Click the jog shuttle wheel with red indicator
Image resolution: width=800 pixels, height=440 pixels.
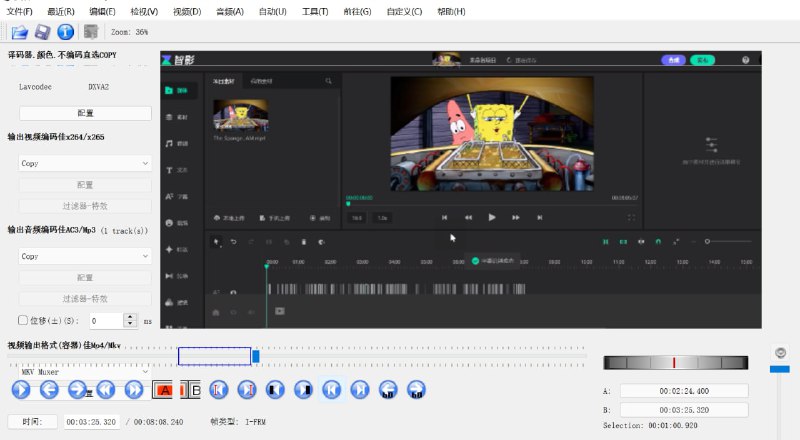pyautogui.click(x=676, y=362)
